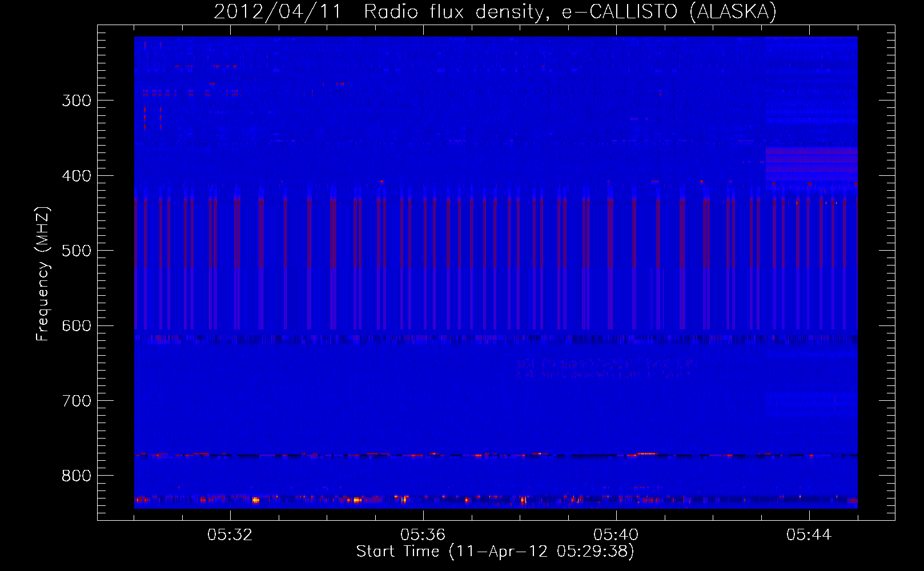This screenshot has width=924, height=571.
Task: Click the 05:44 time tick label
Action: (809, 534)
